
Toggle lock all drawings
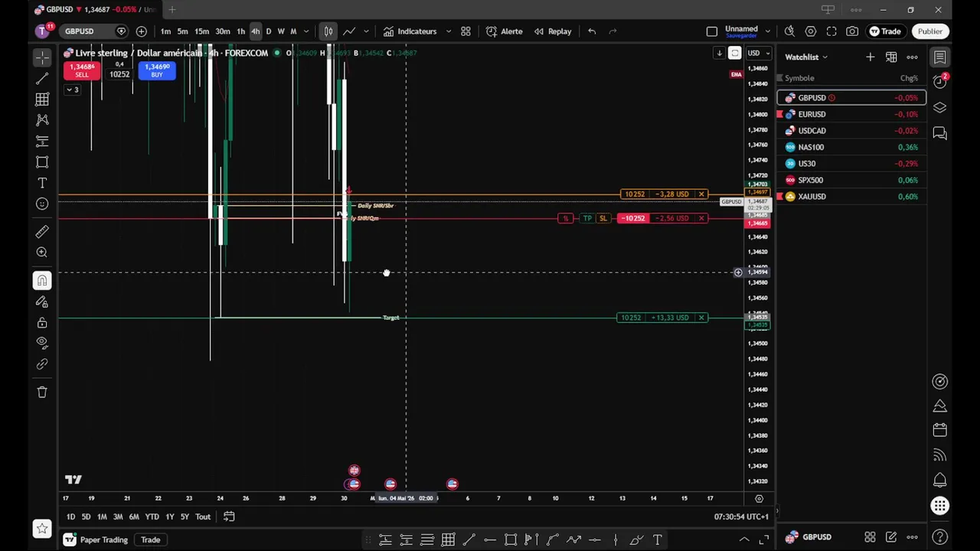pos(42,322)
